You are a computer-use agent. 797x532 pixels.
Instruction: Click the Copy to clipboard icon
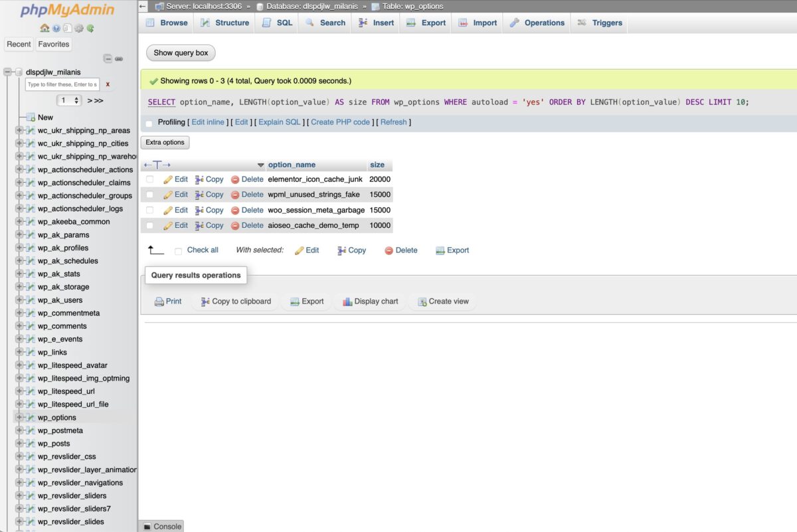coord(205,302)
